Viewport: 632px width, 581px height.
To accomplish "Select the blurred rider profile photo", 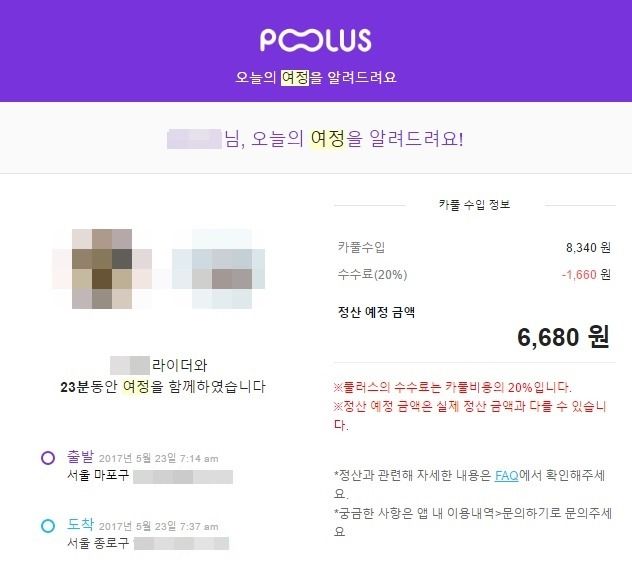I will [x=218, y=269].
